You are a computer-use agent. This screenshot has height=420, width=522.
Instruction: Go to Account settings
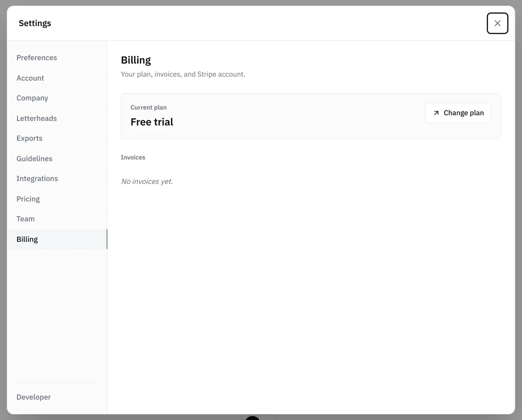click(57, 78)
